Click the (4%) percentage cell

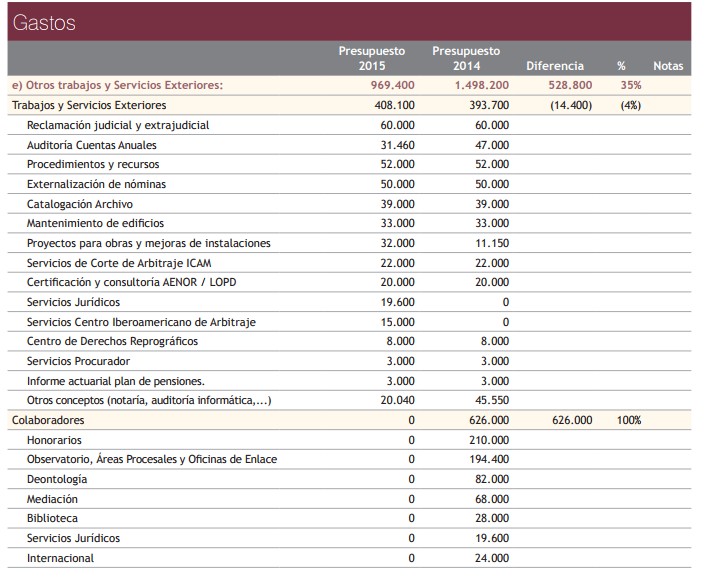[x=631, y=105]
